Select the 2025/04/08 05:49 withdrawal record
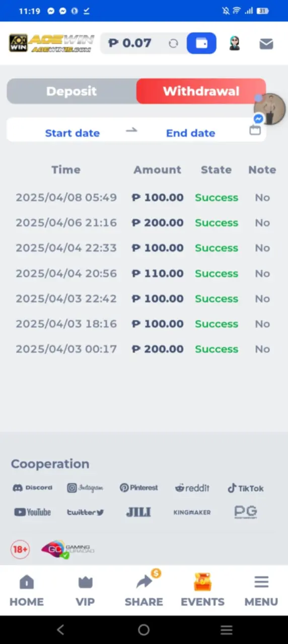 [144, 198]
